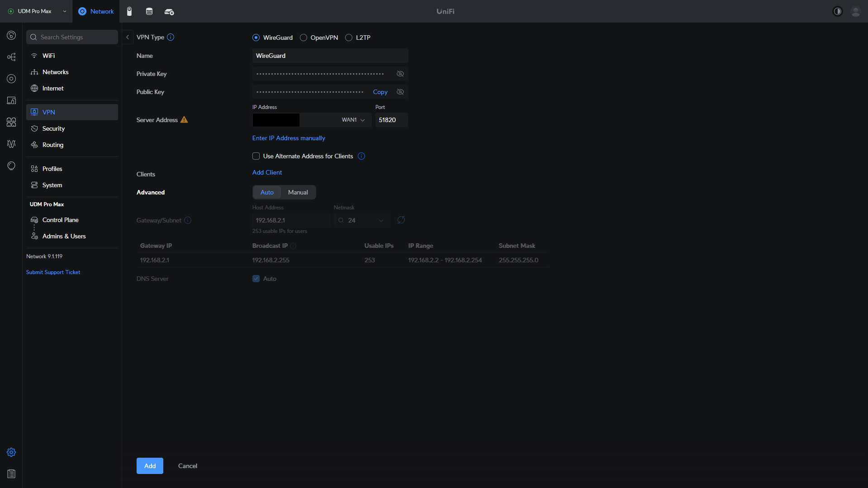Open the Settings gear in left rail
The image size is (868, 488).
11,452
